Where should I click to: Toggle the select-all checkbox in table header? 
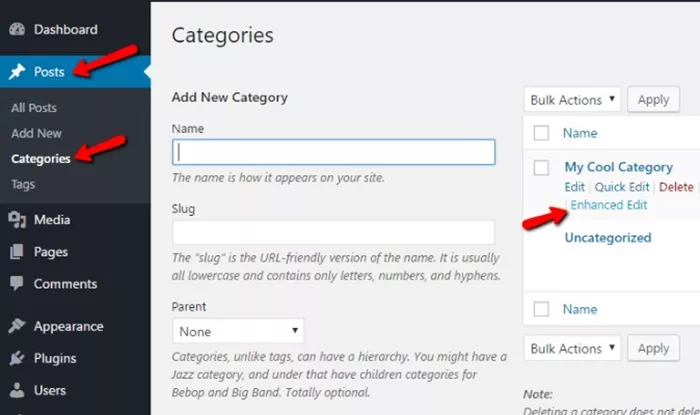point(541,133)
